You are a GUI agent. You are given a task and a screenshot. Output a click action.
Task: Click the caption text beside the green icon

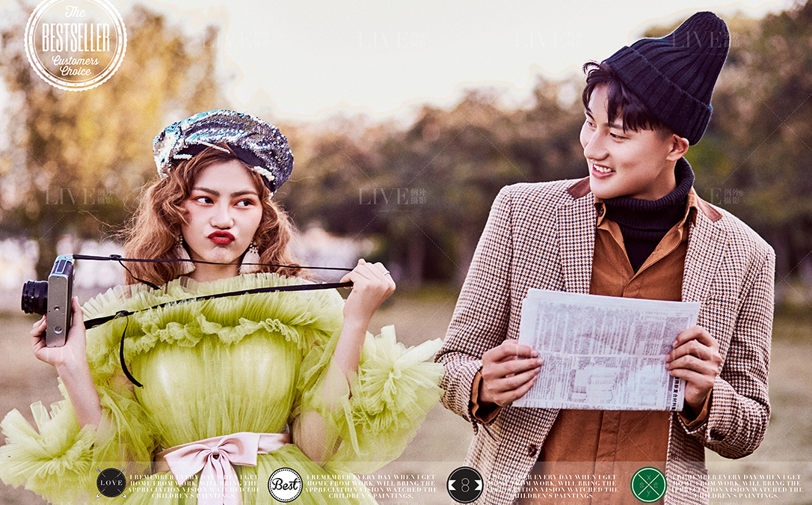[x=734, y=485]
